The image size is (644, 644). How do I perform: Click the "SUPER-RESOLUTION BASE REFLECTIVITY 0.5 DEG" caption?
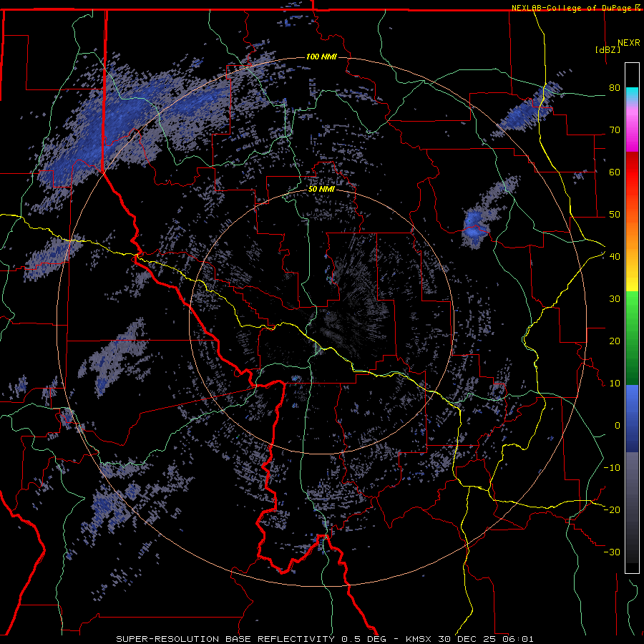(x=251, y=639)
